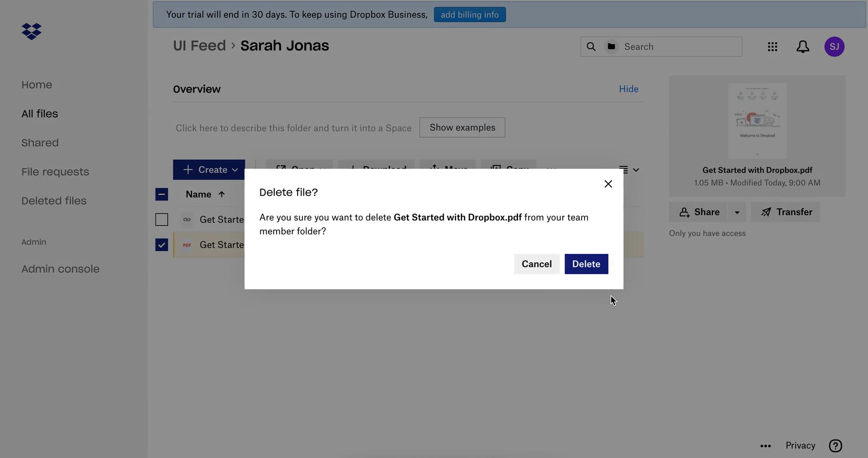
Task: Click the SJ profile avatar
Action: [x=835, y=47]
